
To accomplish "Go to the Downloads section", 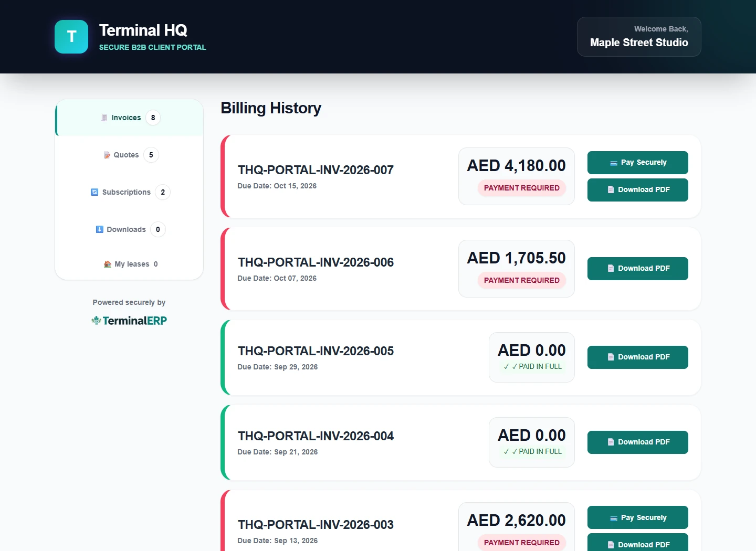I will (x=129, y=229).
